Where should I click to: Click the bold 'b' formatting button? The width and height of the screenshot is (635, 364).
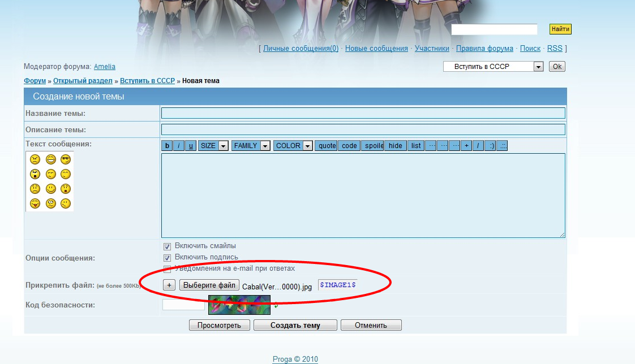167,146
